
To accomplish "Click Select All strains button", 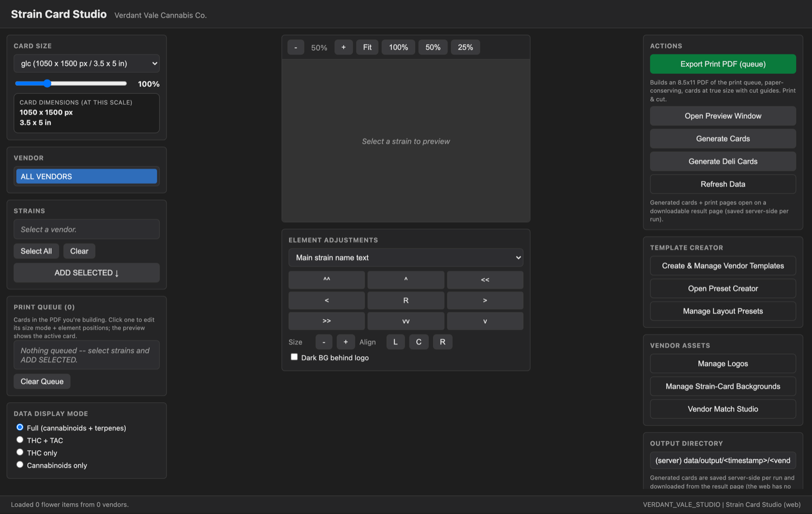I will [36, 251].
